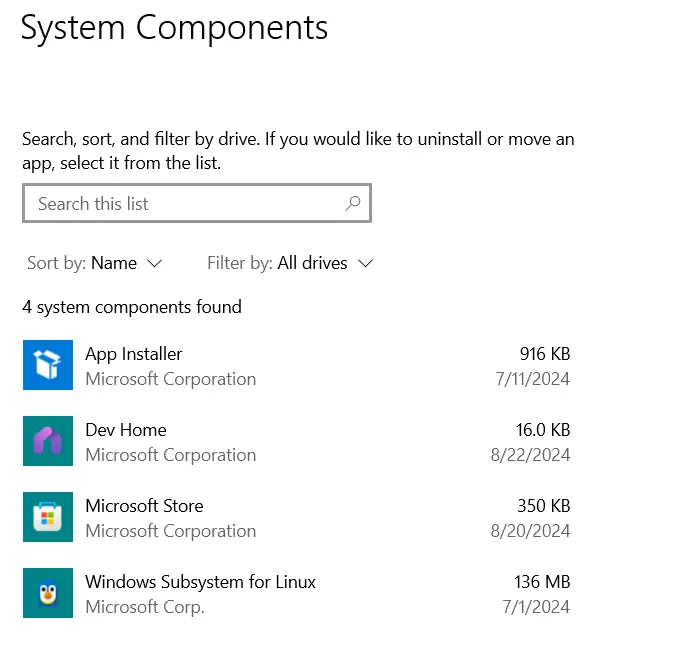Focus the 'Search this list' field
This screenshot has width=688, height=665.
click(x=180, y=203)
